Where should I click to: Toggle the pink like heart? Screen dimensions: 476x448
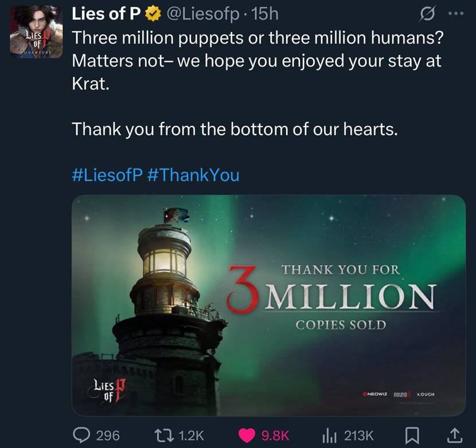pyautogui.click(x=247, y=435)
